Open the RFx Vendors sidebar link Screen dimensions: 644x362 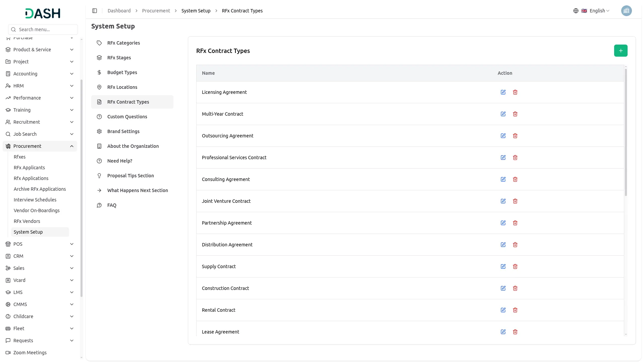[27, 221]
